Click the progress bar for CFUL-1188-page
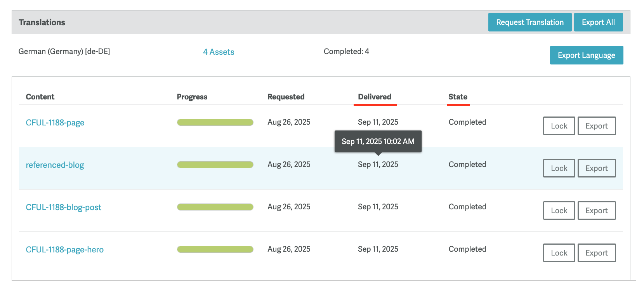Viewport: 644px width, 287px height. [215, 122]
